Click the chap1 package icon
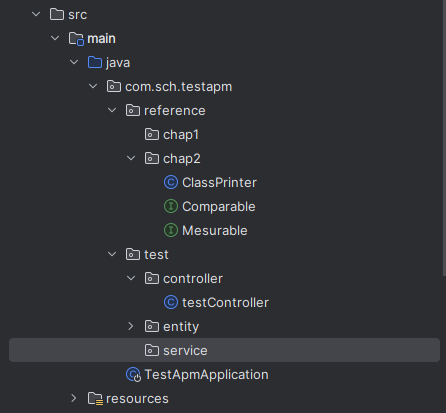The width and height of the screenshot is (446, 413). pos(152,134)
